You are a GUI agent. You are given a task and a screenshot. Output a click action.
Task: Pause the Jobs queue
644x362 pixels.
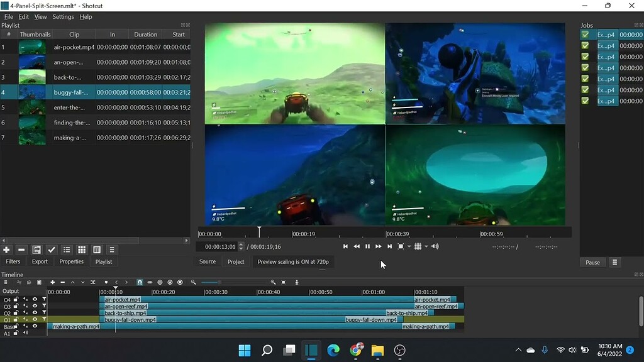[x=592, y=261]
